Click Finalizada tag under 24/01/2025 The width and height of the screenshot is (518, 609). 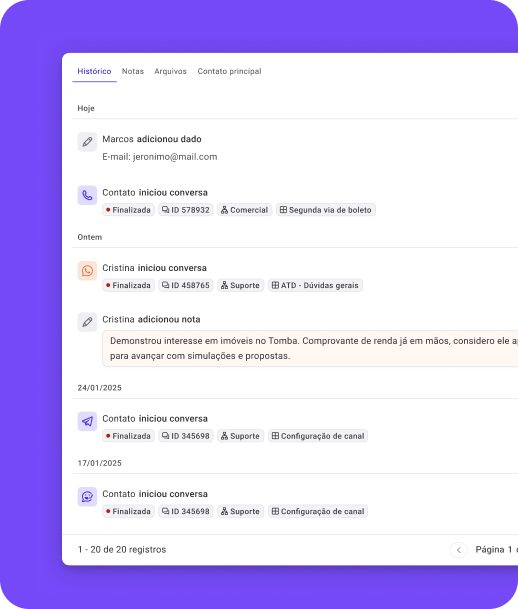(129, 436)
